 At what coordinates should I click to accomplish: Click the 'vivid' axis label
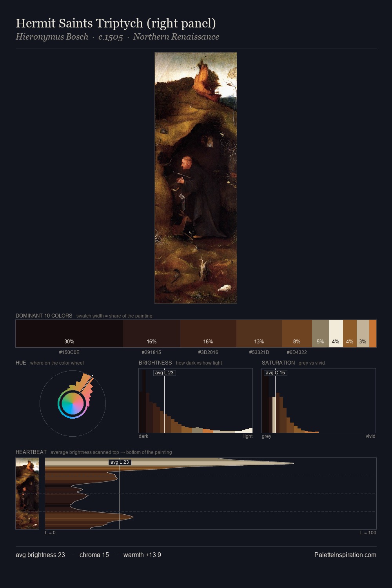pyautogui.click(x=370, y=436)
